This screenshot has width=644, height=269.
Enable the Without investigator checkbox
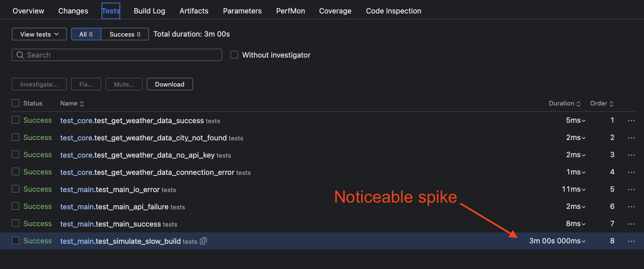click(x=234, y=55)
